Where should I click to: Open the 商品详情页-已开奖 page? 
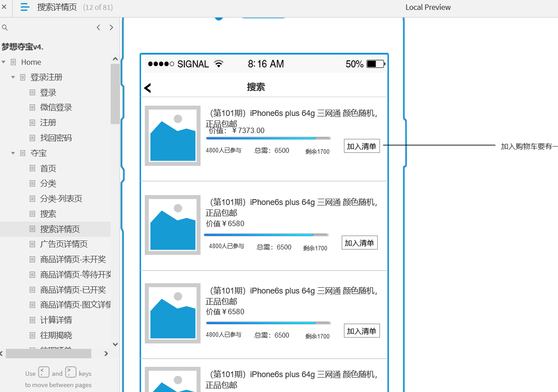73,290
